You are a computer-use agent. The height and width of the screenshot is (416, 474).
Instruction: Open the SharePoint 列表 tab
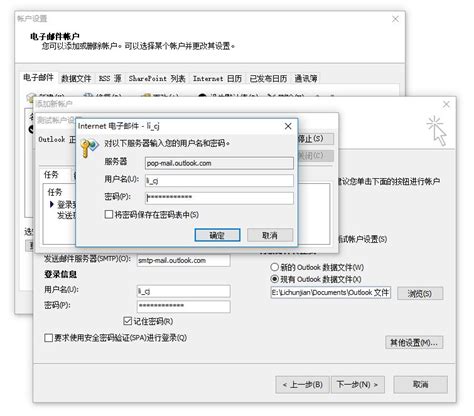[x=157, y=79]
